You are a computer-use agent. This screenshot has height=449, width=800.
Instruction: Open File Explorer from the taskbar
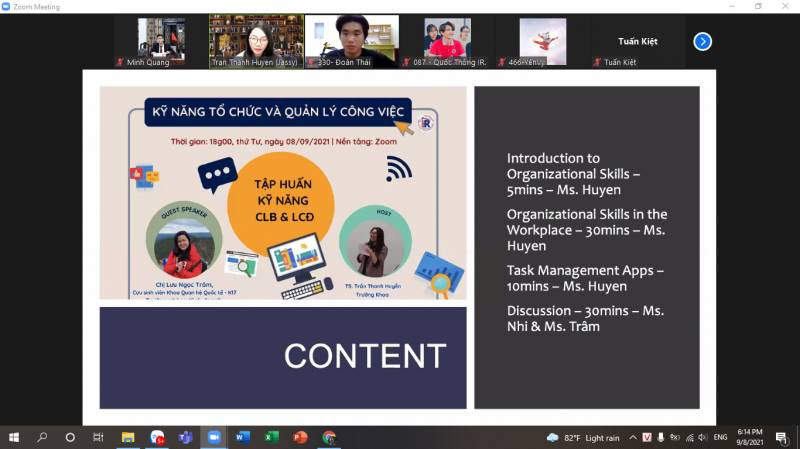coord(128,438)
